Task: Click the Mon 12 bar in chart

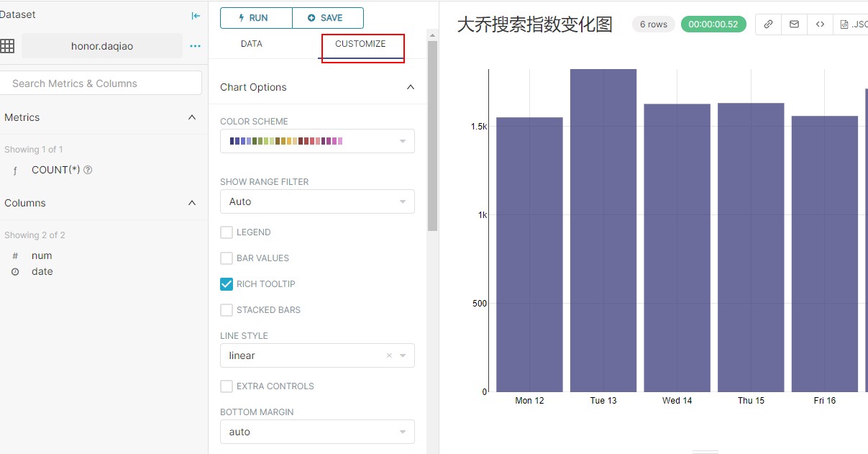Action: (x=529, y=255)
